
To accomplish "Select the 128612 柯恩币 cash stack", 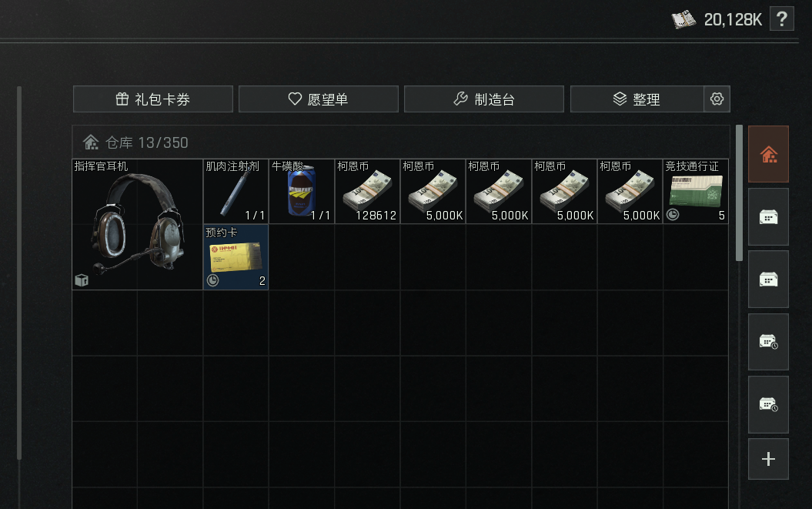I will tap(367, 191).
